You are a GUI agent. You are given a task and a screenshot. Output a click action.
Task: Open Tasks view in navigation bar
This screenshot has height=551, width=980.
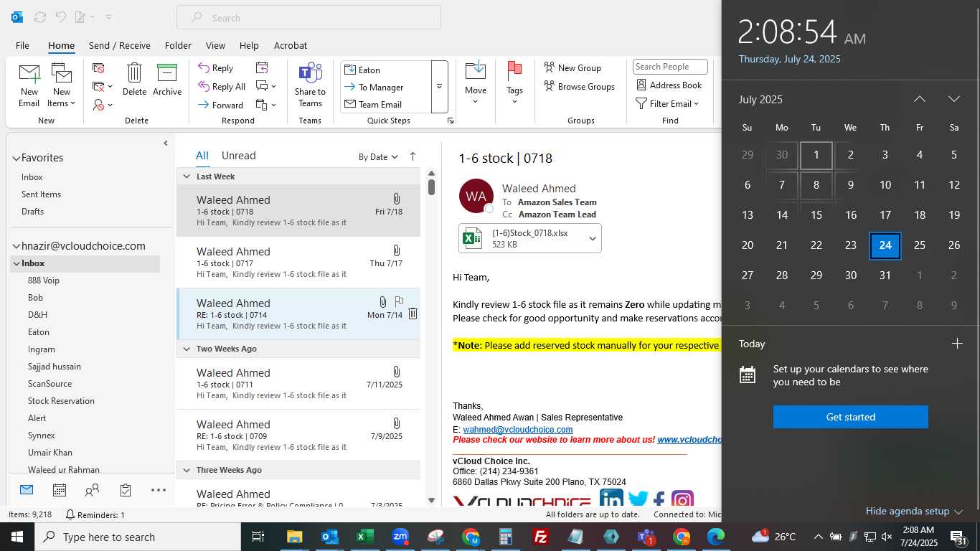tap(126, 490)
